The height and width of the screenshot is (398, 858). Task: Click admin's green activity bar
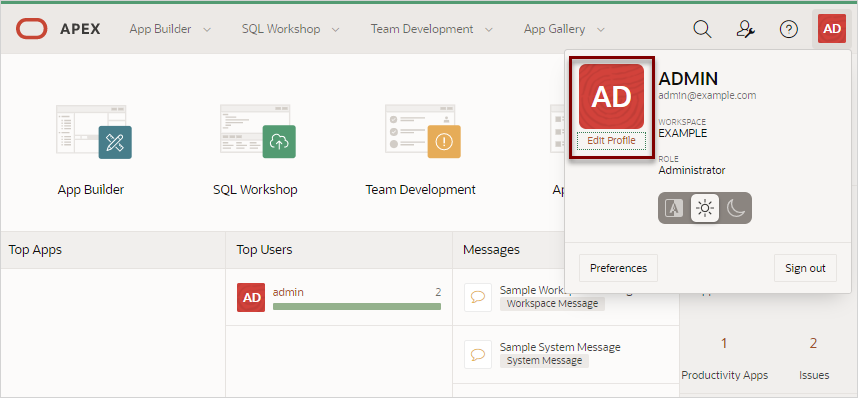(357, 307)
